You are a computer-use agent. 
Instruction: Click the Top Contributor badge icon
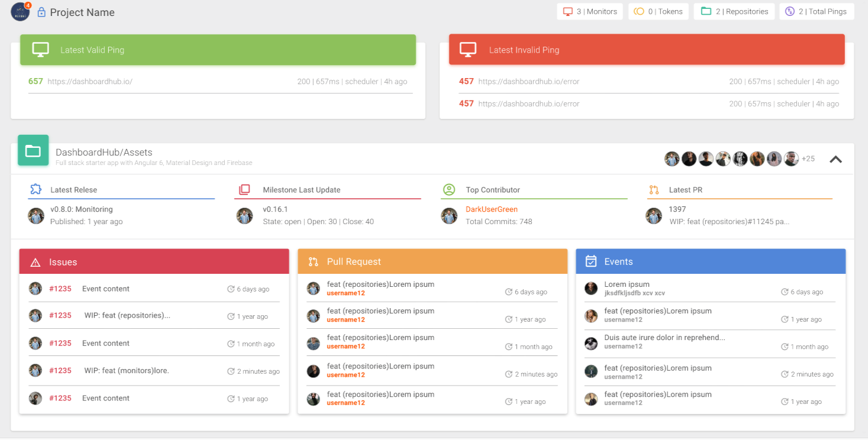click(x=449, y=190)
